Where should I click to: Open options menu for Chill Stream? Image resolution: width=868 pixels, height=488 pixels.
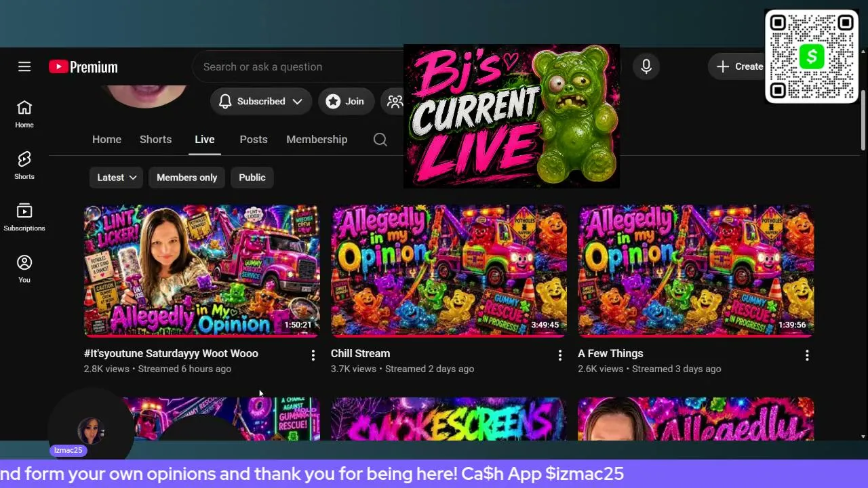pyautogui.click(x=559, y=355)
